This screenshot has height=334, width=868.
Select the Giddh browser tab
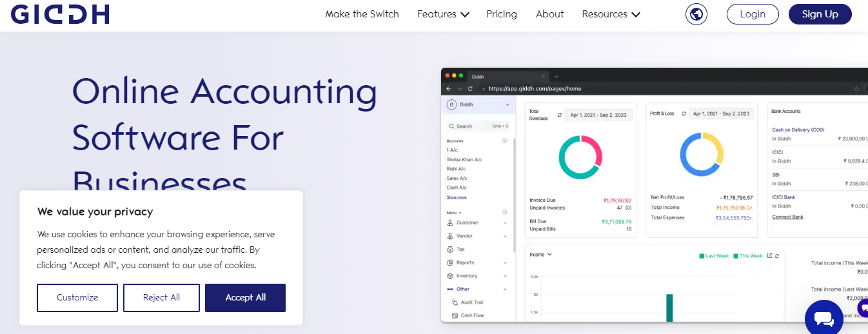tap(508, 77)
